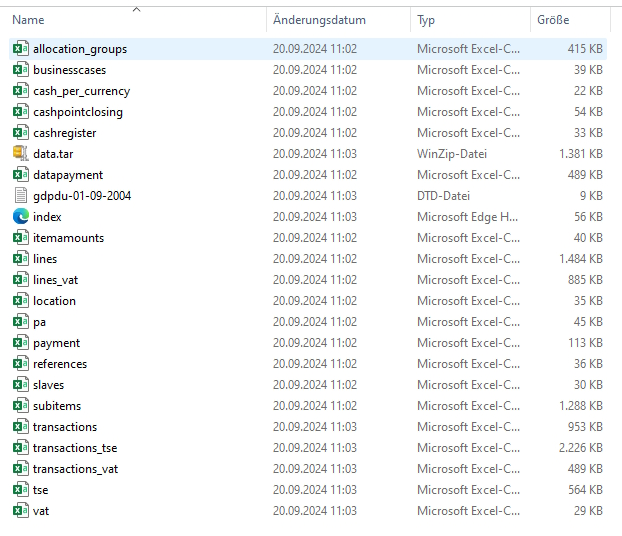622x536 pixels.
Task: Toggle sort direction arrow above Name column
Action: (x=136, y=10)
